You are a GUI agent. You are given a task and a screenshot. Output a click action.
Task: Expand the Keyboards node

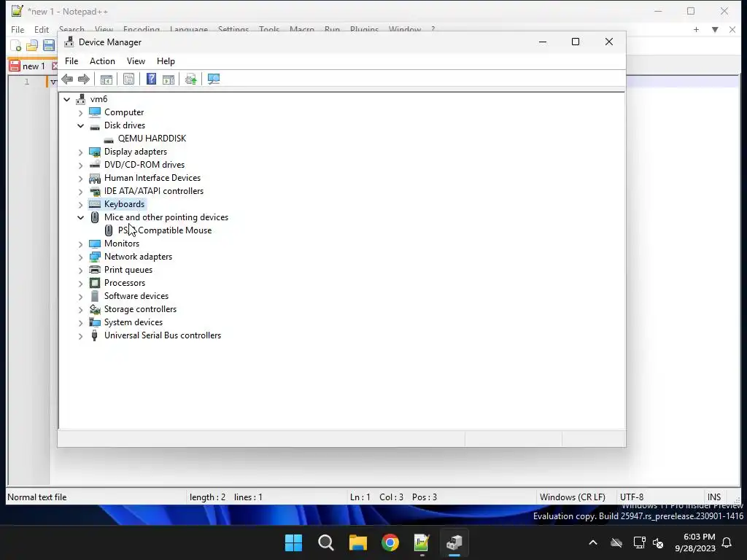click(x=80, y=205)
